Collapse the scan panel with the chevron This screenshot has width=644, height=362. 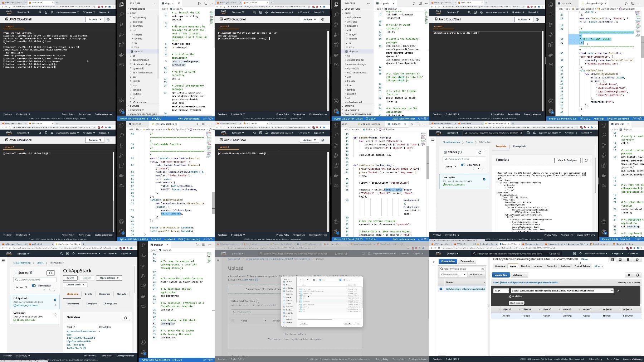618,291
